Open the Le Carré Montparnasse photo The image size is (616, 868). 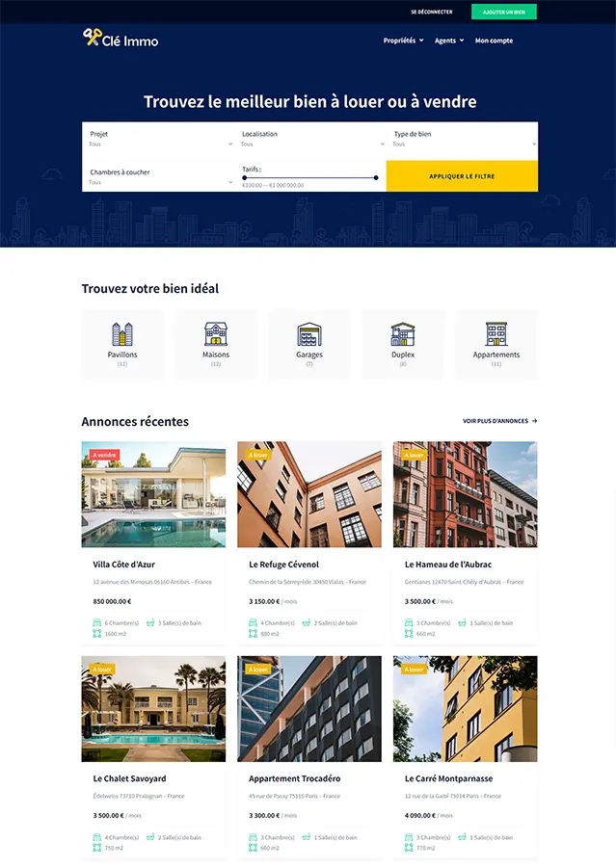pyautogui.click(x=466, y=709)
